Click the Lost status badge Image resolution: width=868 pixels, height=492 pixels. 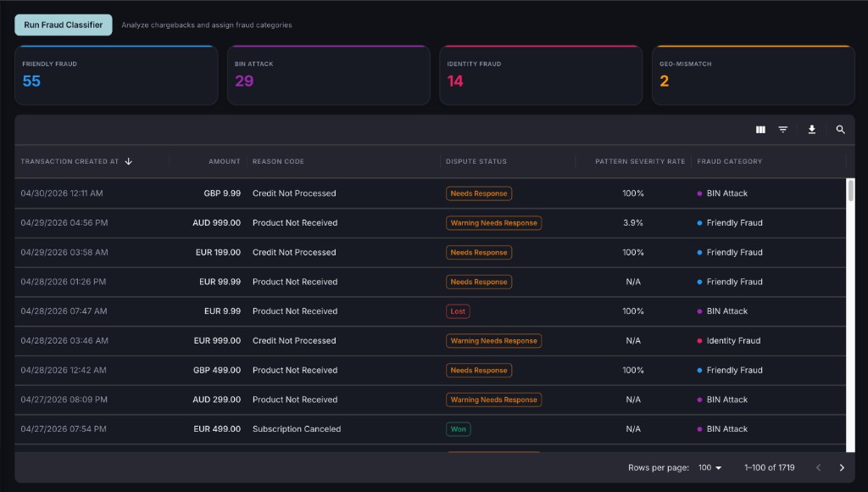(x=458, y=311)
